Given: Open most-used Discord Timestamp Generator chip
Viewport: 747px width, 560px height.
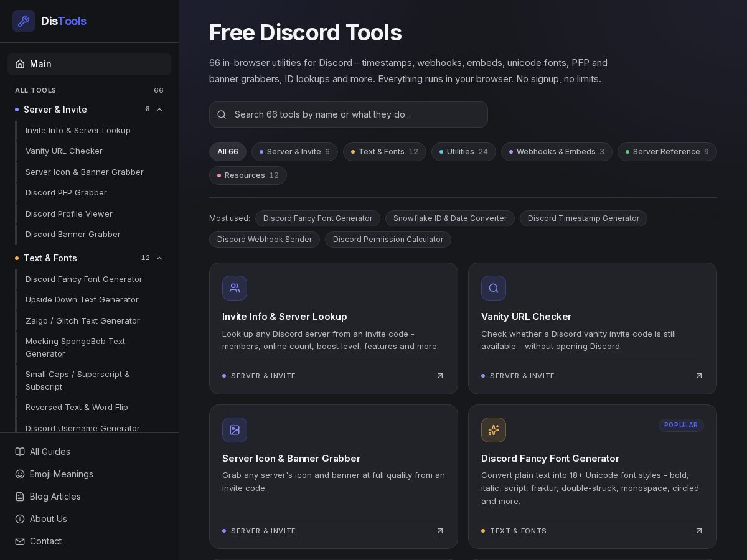Looking at the screenshot, I should [x=583, y=218].
